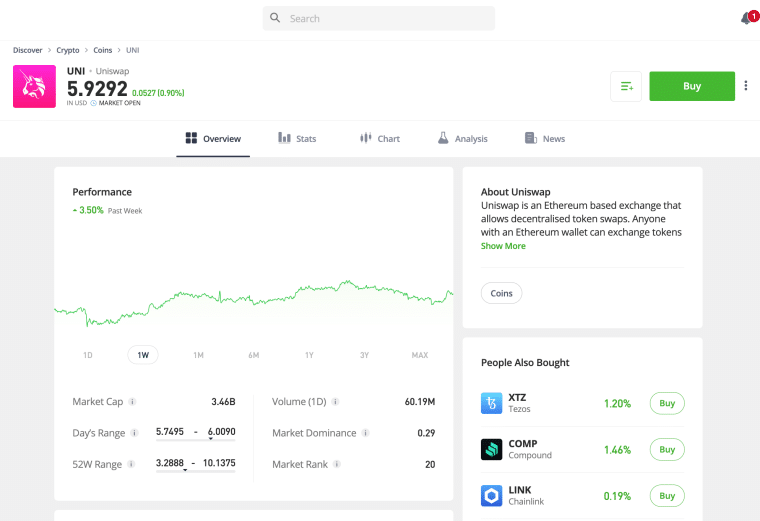The height and width of the screenshot is (521, 760).
Task: Select the 6M chart timeframe
Action: pos(253,355)
